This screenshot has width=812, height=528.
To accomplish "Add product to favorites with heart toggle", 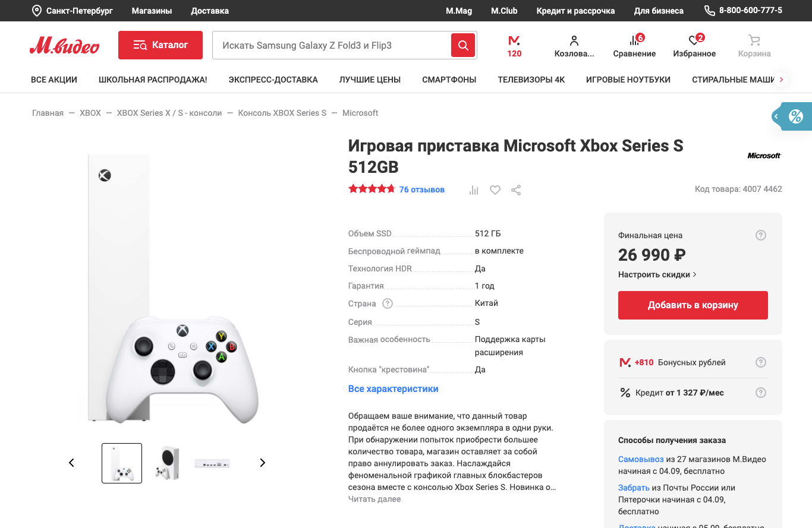I will [x=495, y=190].
